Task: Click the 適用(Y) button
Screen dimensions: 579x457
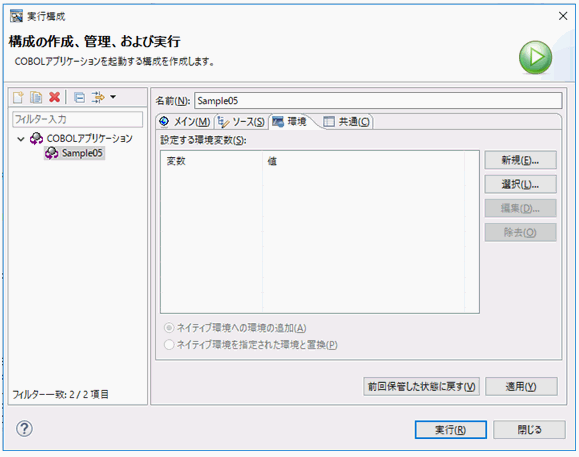Action: click(521, 386)
